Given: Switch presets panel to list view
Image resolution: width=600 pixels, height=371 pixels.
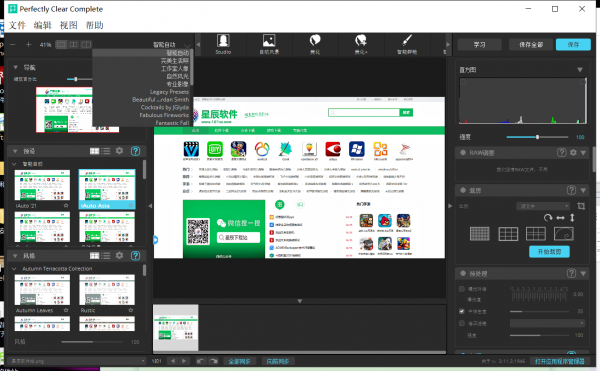Looking at the screenshot, I should click(106, 151).
